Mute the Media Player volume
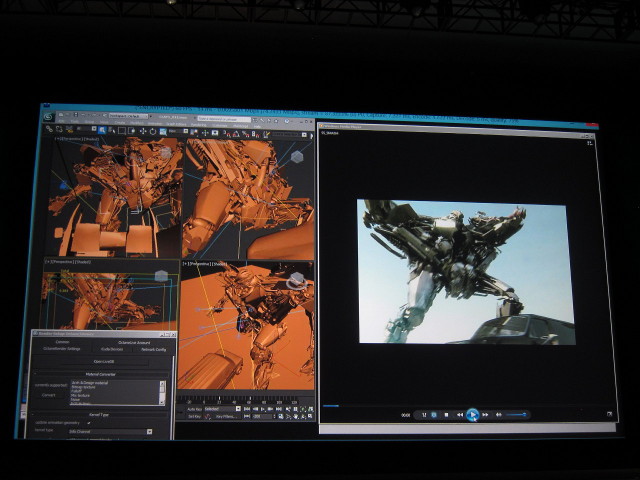Viewport: 640px width, 480px height. 498,415
